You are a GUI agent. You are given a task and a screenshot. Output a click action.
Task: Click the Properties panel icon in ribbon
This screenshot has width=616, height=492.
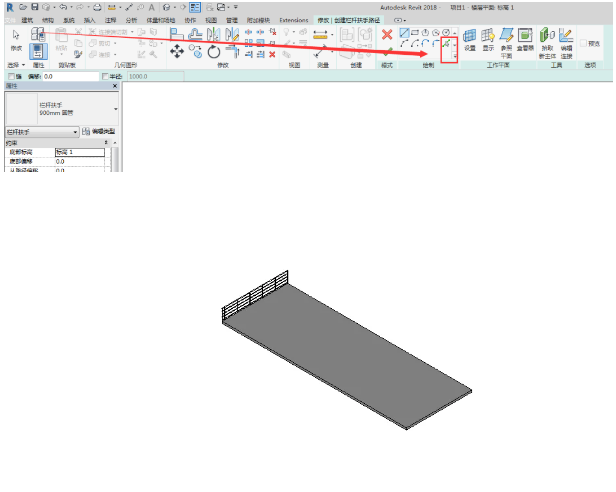(38, 50)
